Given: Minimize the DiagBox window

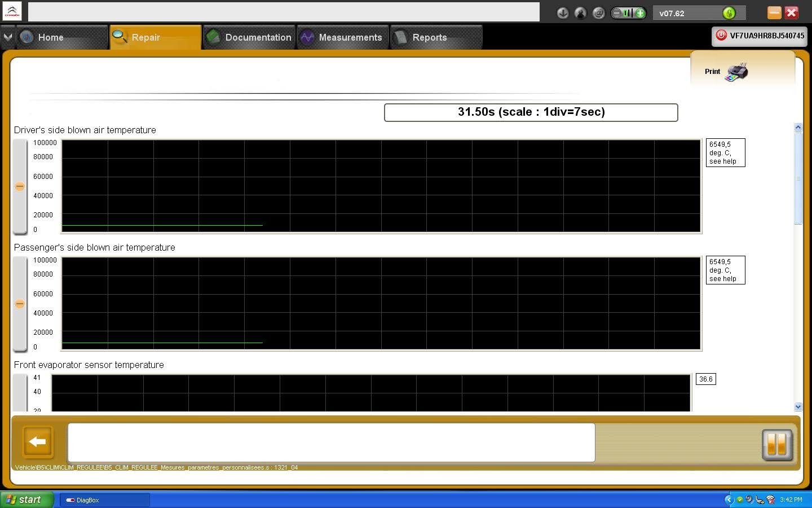Looking at the screenshot, I should tap(774, 12).
